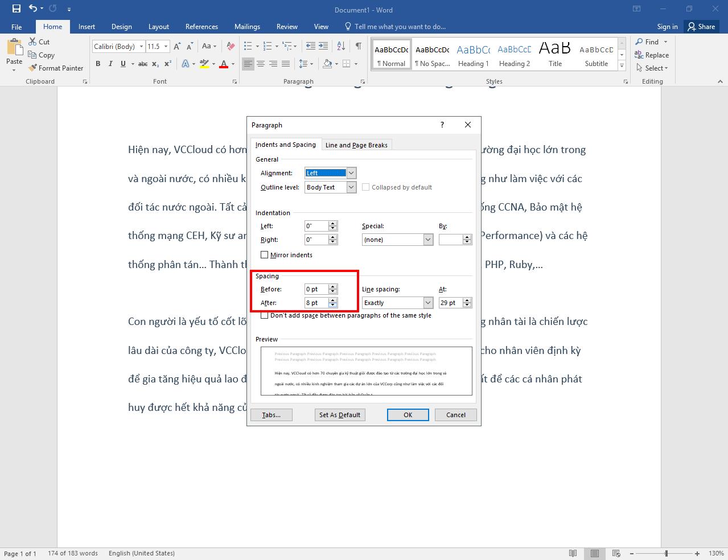Open the File menu
This screenshot has height=560, width=728.
[17, 27]
